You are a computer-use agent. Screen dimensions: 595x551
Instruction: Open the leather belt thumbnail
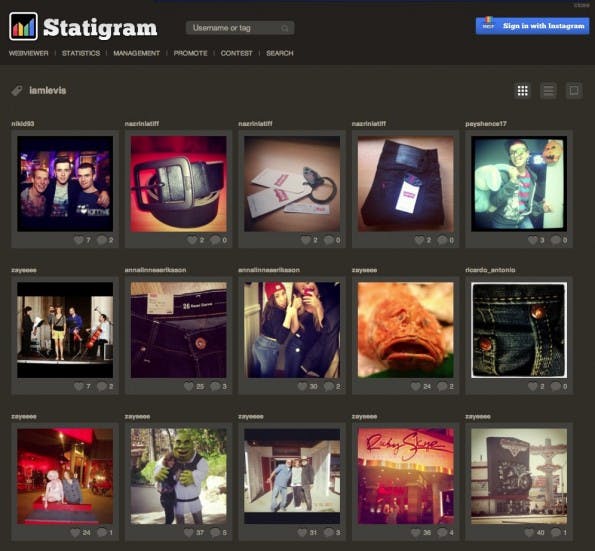tap(178, 184)
